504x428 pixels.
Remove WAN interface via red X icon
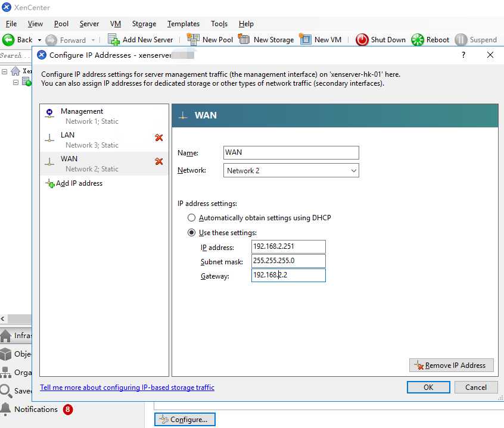click(159, 161)
